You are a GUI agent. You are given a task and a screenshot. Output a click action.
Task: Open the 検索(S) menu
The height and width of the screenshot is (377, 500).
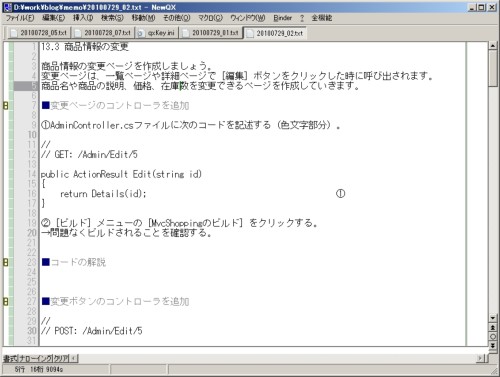pyautogui.click(x=112, y=18)
